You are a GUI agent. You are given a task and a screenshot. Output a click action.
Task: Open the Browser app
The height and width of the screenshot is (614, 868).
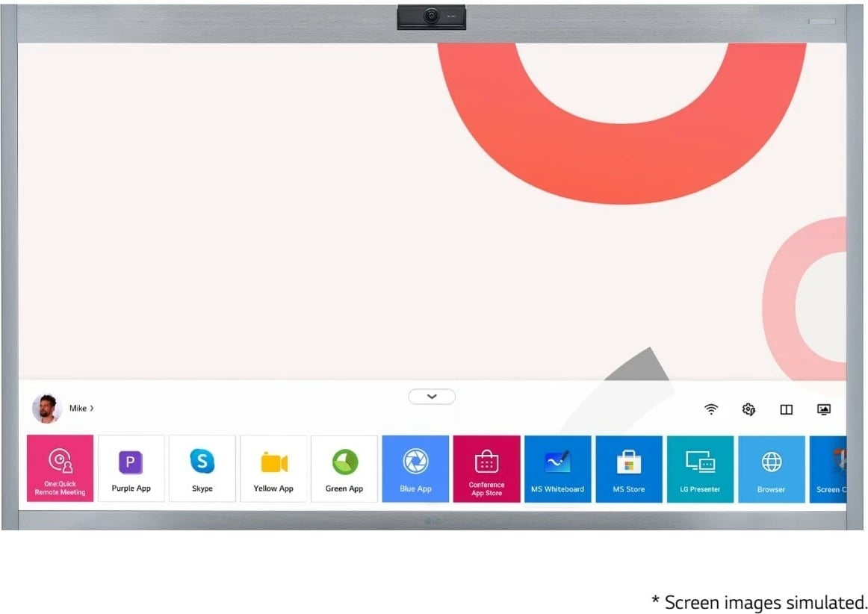click(771, 468)
